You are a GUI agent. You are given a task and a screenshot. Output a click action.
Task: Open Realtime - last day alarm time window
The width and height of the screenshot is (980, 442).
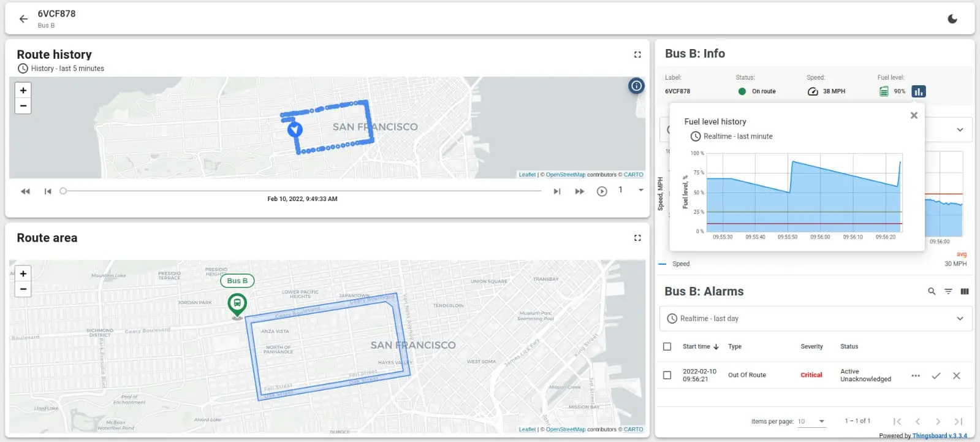(816, 319)
